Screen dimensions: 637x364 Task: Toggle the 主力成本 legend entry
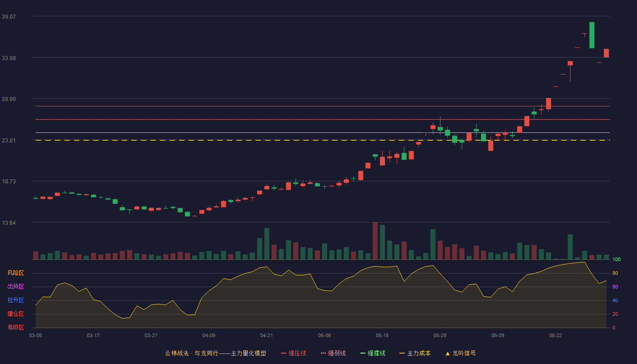coord(415,353)
